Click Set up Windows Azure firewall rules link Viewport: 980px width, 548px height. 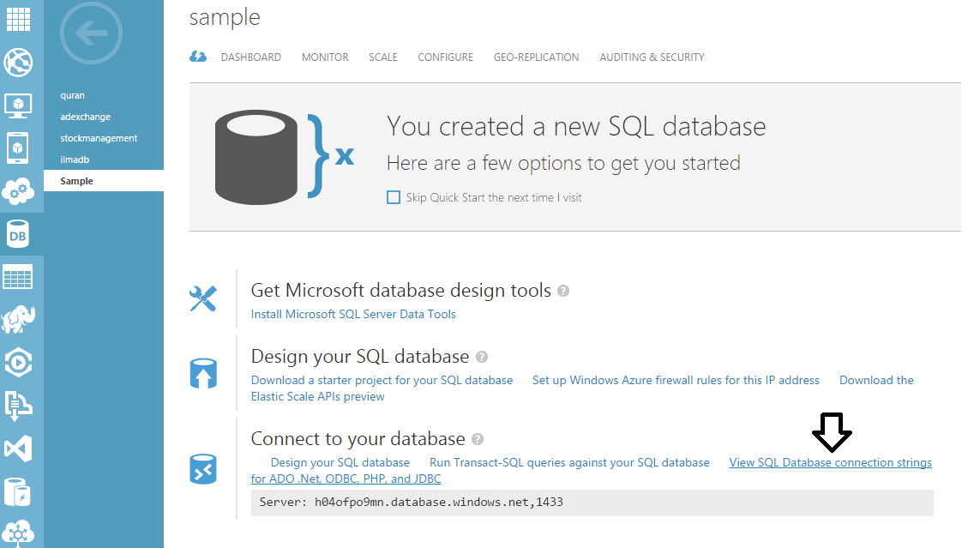pos(676,380)
